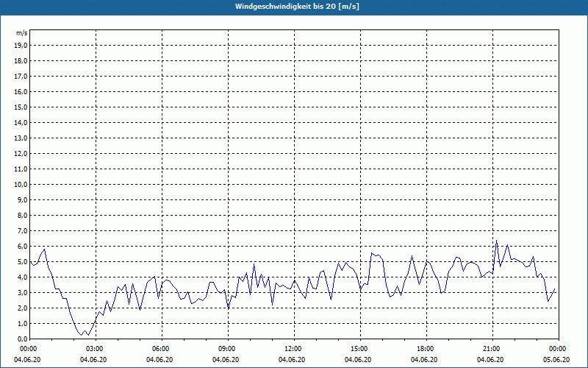Select the "06:00" time label
Image resolution: width=588 pixels, height=368 pixels.
click(162, 349)
